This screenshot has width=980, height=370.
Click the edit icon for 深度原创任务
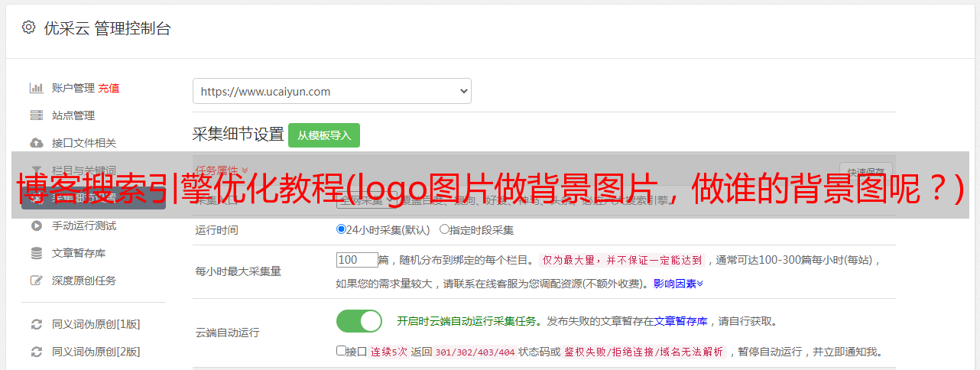(36, 281)
